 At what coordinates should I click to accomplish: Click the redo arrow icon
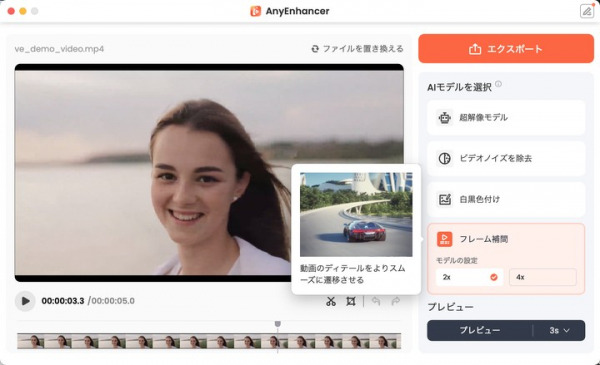coord(396,301)
